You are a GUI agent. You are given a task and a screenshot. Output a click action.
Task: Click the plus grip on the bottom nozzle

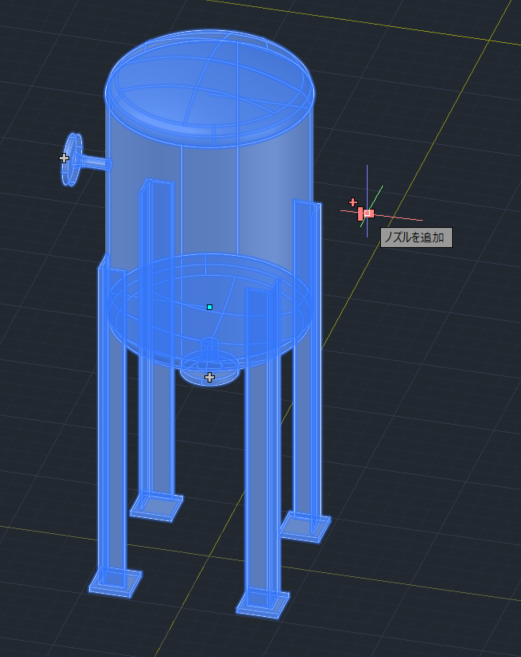[x=210, y=378]
